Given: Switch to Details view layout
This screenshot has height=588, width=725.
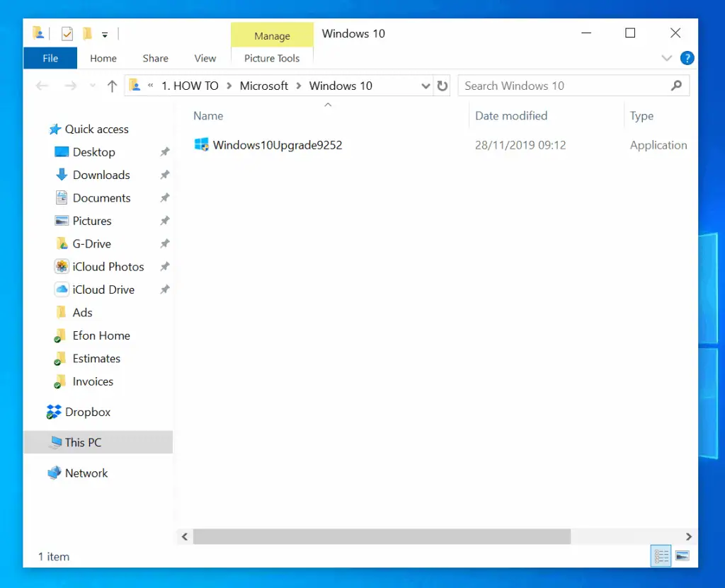Looking at the screenshot, I should tap(661, 555).
